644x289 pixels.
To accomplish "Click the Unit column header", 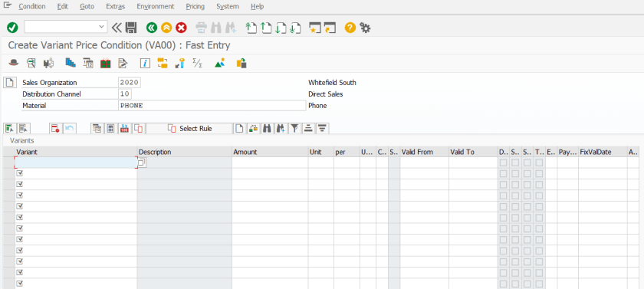I will 320,152.
